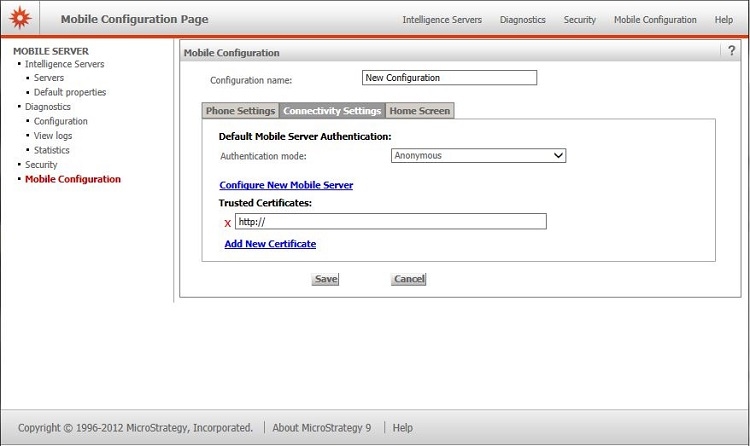Select Security in the sidebar
Viewport: 750px width, 446px height.
pos(41,165)
